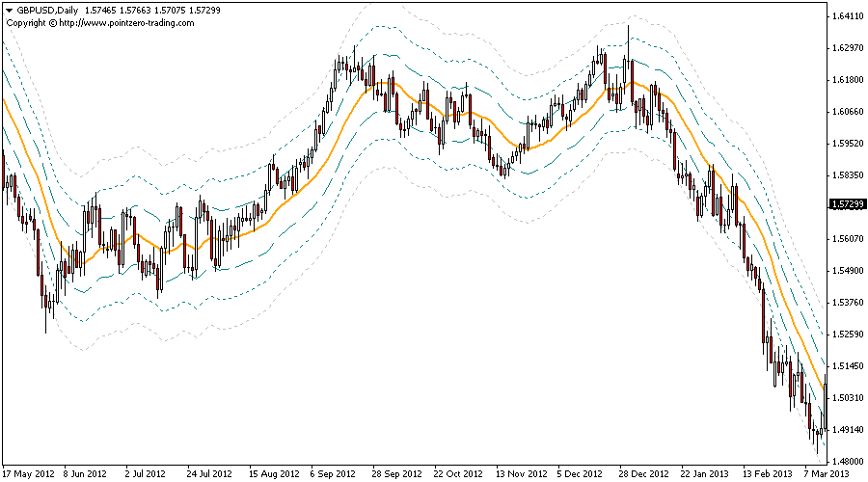Click the 24 Jul 2012 time axis label

[208, 474]
